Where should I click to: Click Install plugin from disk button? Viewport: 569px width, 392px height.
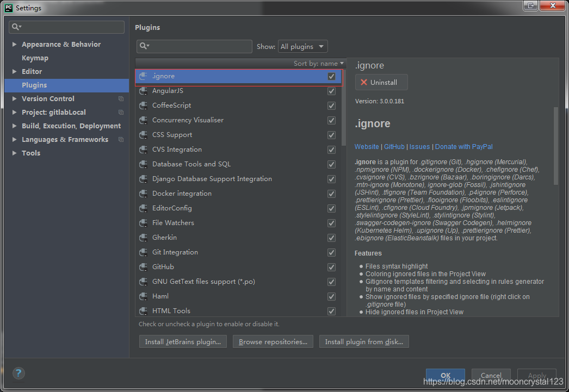pos(364,341)
